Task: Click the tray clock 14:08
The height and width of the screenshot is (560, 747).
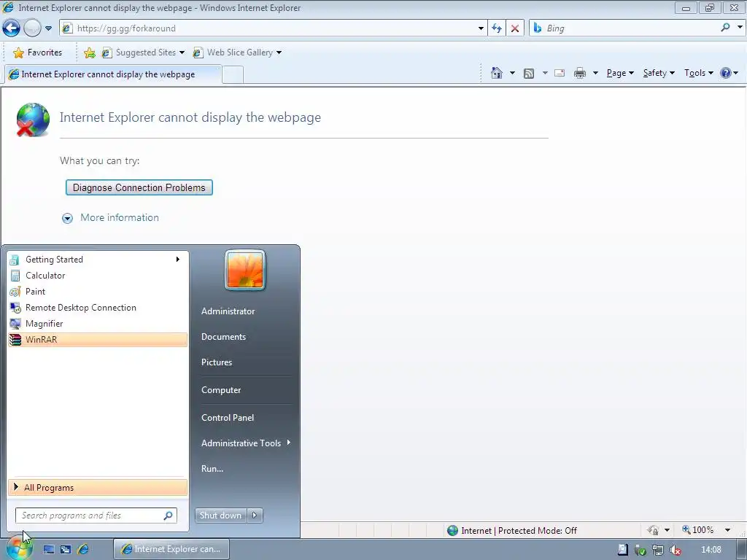Action: point(711,550)
